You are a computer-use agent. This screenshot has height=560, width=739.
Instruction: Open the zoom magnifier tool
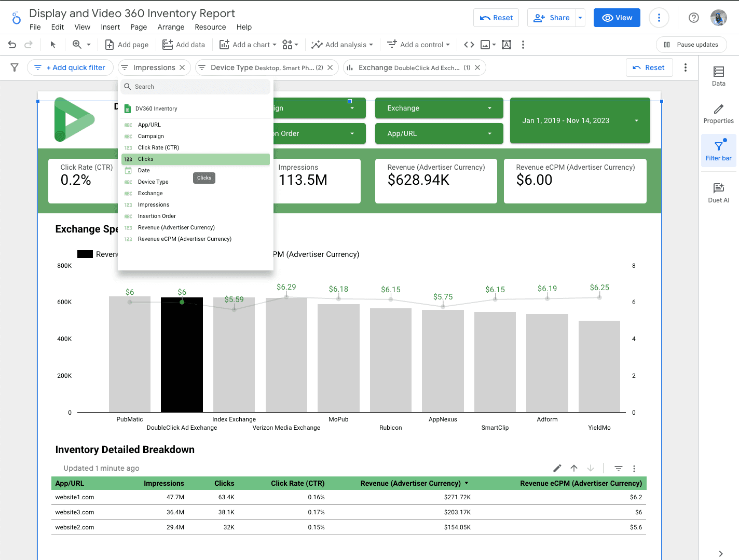(x=77, y=45)
